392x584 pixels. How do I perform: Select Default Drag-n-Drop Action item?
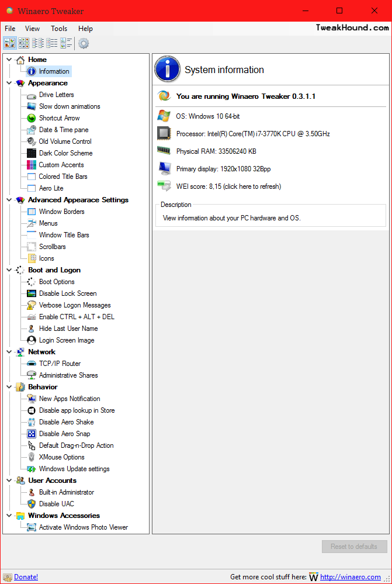(77, 445)
